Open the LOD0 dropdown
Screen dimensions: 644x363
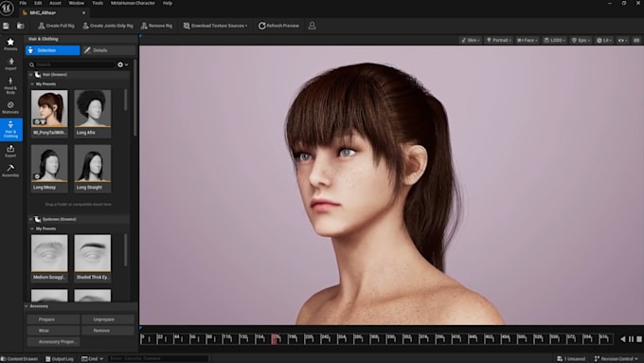555,41
